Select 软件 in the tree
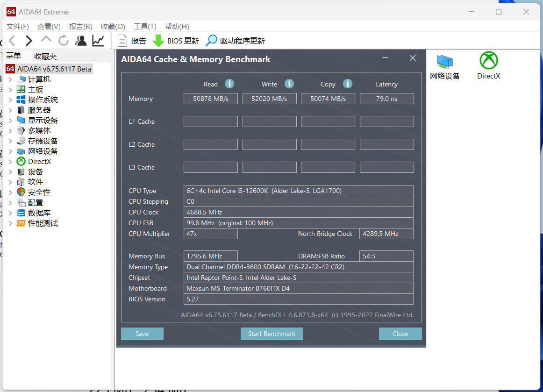 tap(36, 182)
